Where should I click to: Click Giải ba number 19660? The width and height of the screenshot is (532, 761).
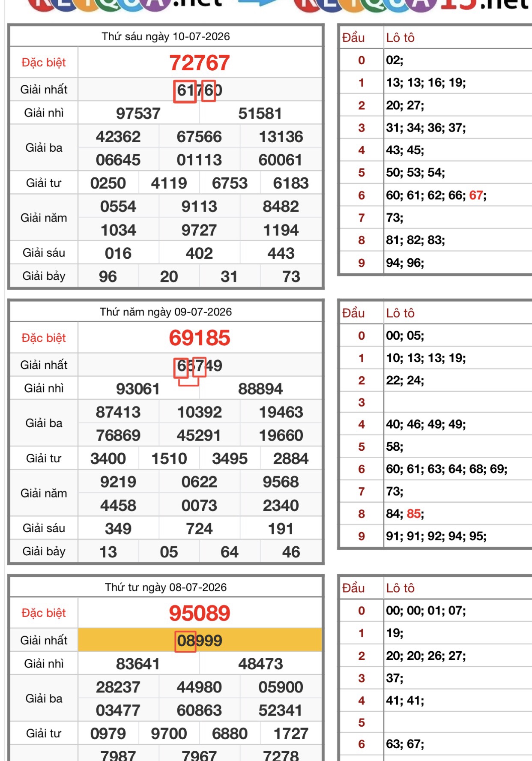coord(281,435)
